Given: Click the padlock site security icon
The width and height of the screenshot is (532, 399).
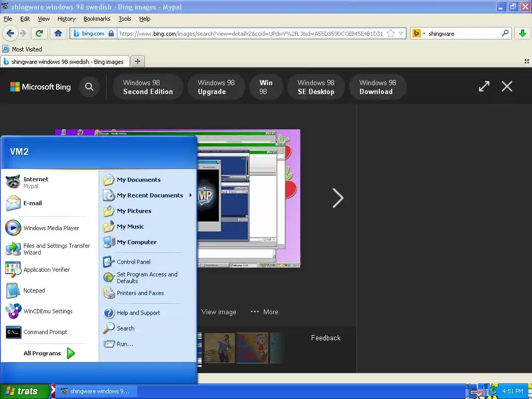Looking at the screenshot, I should click(111, 33).
